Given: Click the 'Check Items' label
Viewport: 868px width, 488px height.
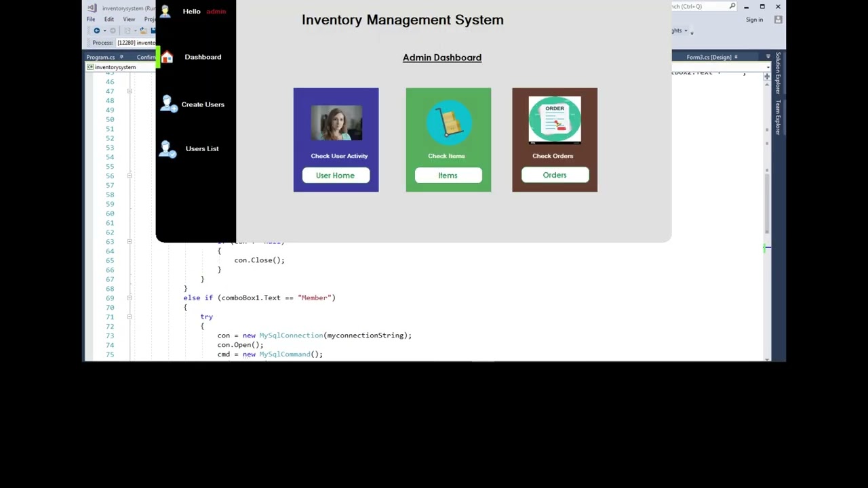Looking at the screenshot, I should (x=446, y=156).
